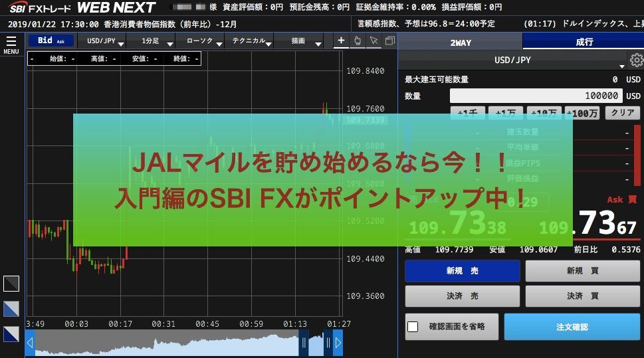Select the arrow pointer tool
This screenshot has height=358, width=644.
pyautogui.click(x=374, y=41)
